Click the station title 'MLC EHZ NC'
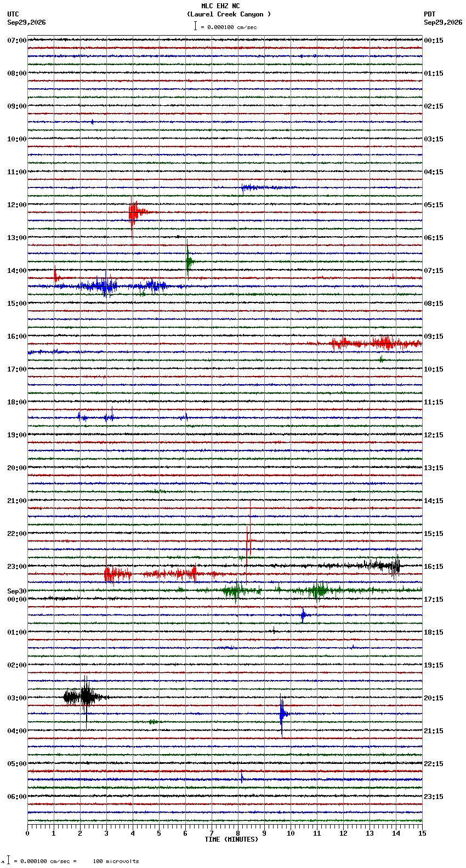 [x=220, y=6]
